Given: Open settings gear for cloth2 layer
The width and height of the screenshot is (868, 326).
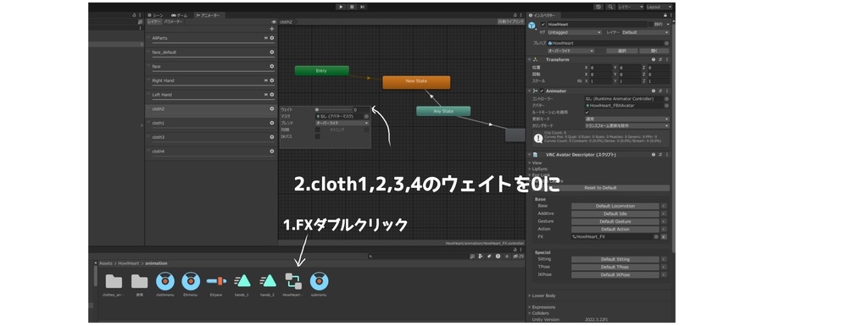Looking at the screenshot, I should (272, 109).
